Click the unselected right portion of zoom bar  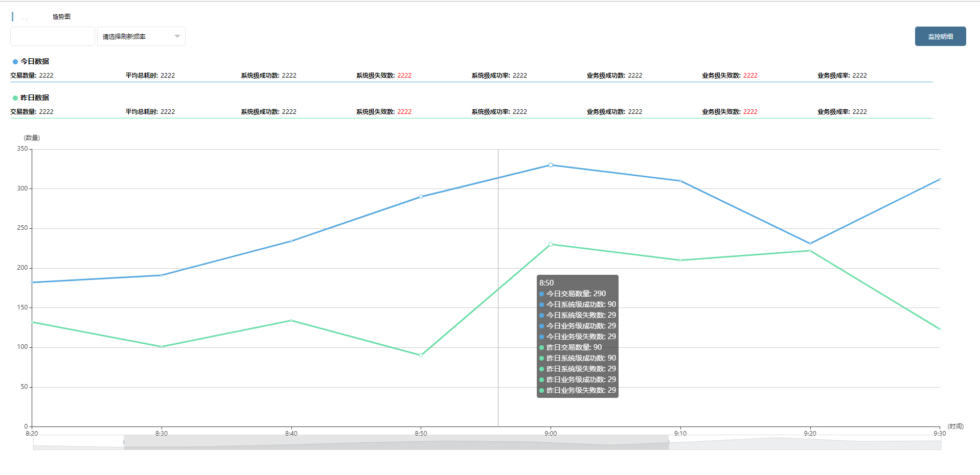[x=805, y=442]
